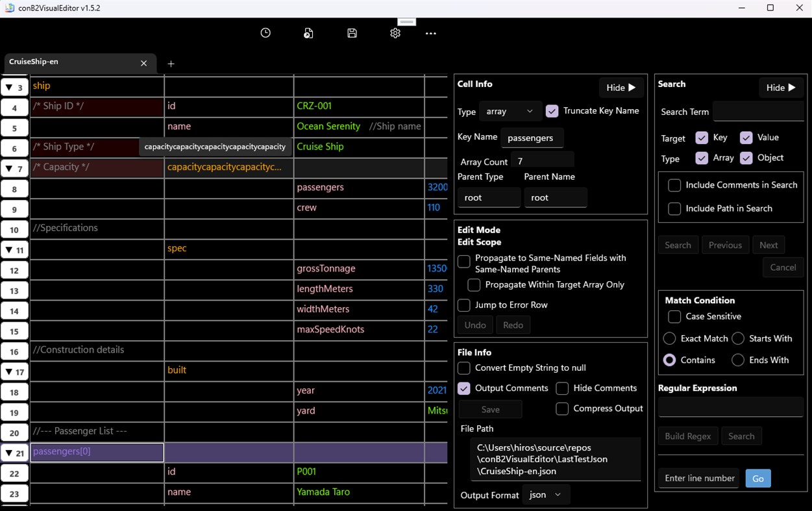The height and width of the screenshot is (511, 812).
Task: Enable Convert Empty String to null
Action: coord(464,368)
